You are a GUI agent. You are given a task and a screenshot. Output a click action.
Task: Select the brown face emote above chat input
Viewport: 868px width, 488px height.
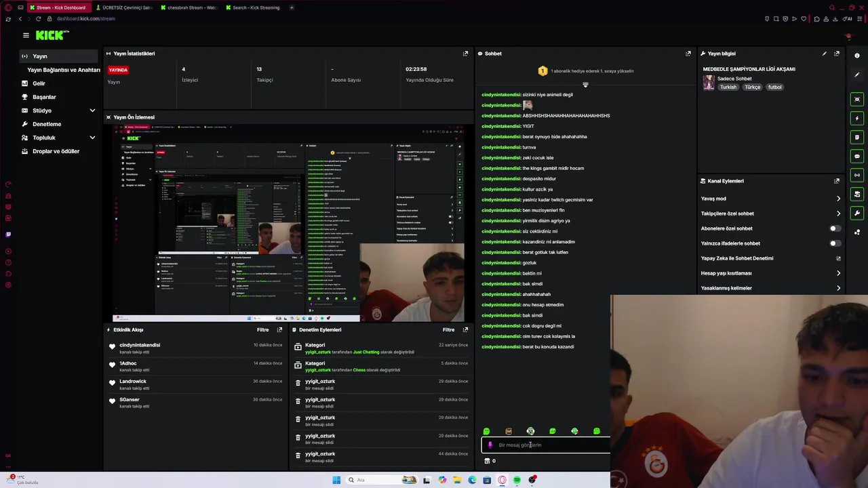509,431
